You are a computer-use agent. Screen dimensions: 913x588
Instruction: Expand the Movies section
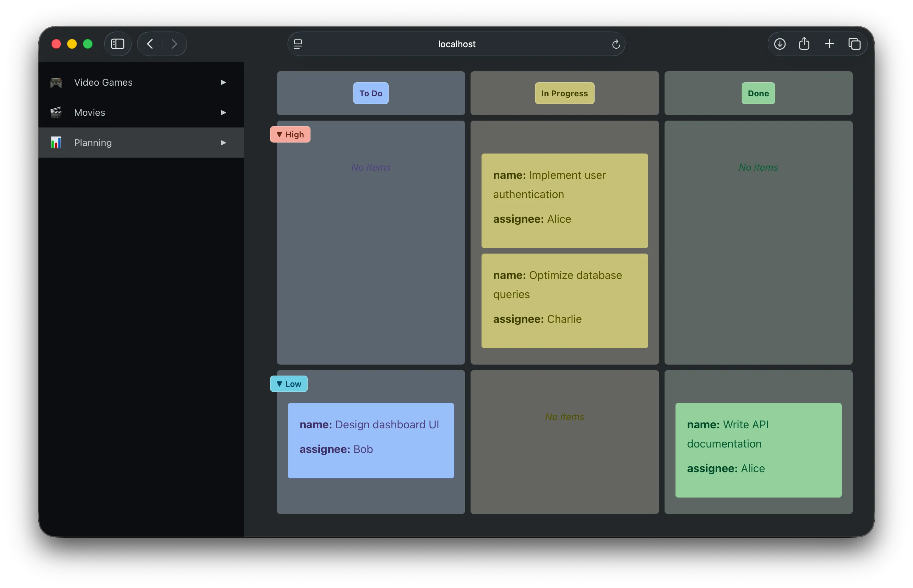(223, 112)
